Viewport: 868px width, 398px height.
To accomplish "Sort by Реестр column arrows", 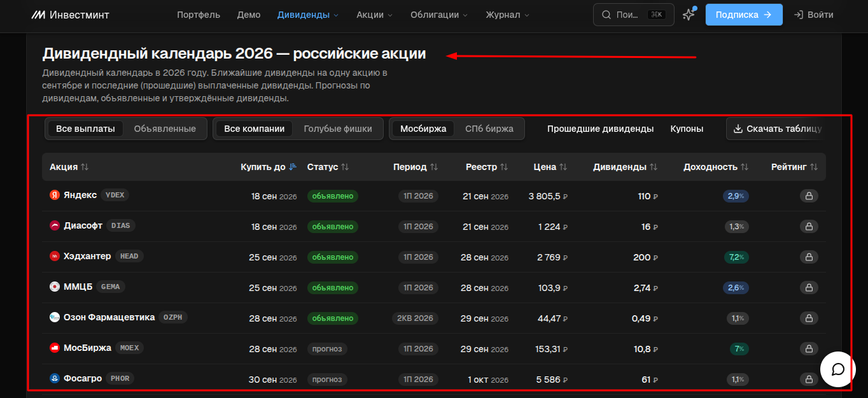I will [504, 167].
